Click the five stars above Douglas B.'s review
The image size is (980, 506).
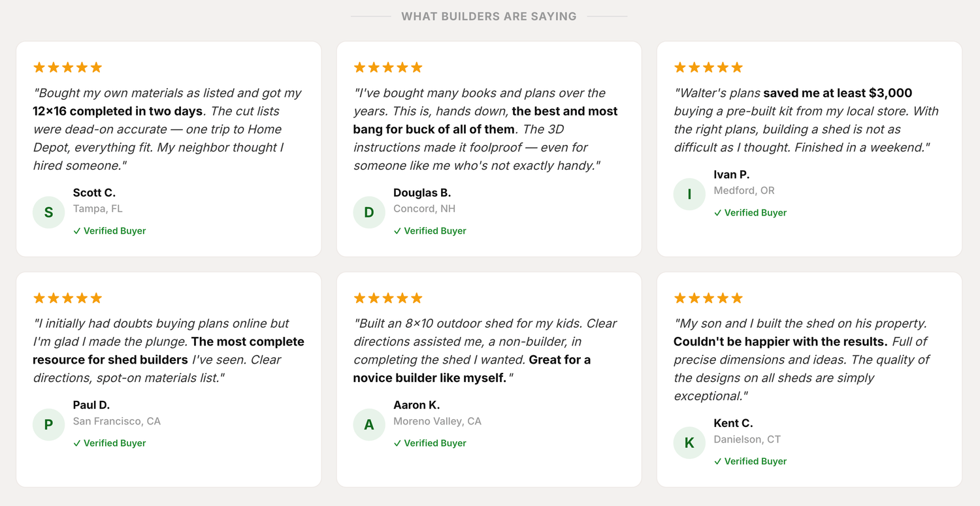click(x=388, y=67)
